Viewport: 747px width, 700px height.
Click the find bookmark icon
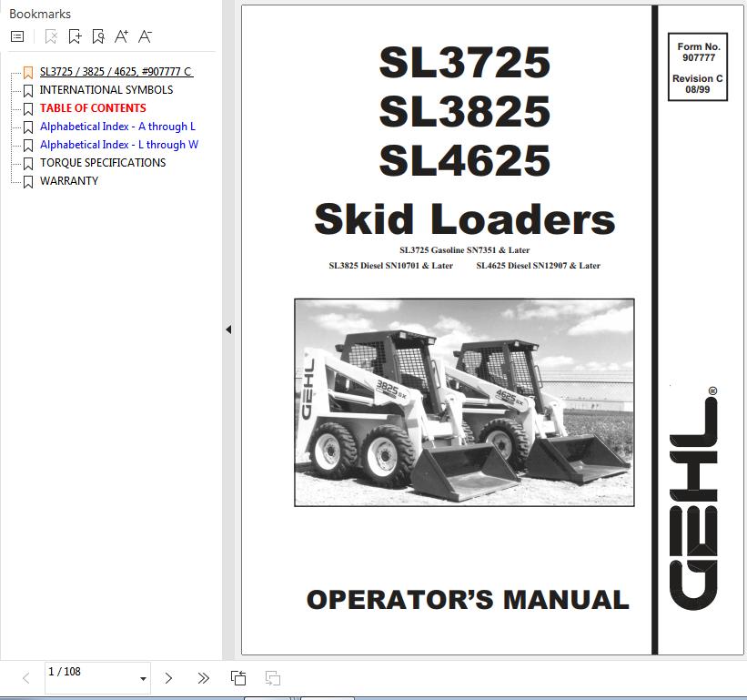(98, 36)
